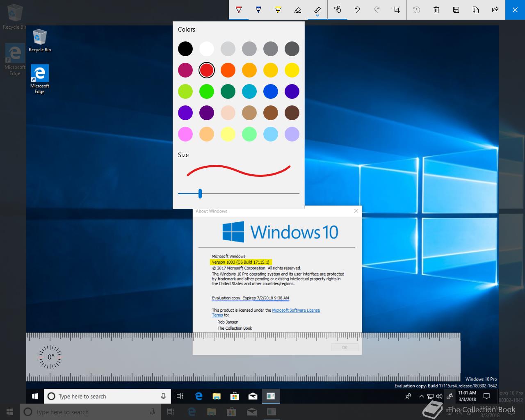The image size is (525, 420).
Task: Choose the selected red color swatch
Action: pyautogui.click(x=207, y=70)
